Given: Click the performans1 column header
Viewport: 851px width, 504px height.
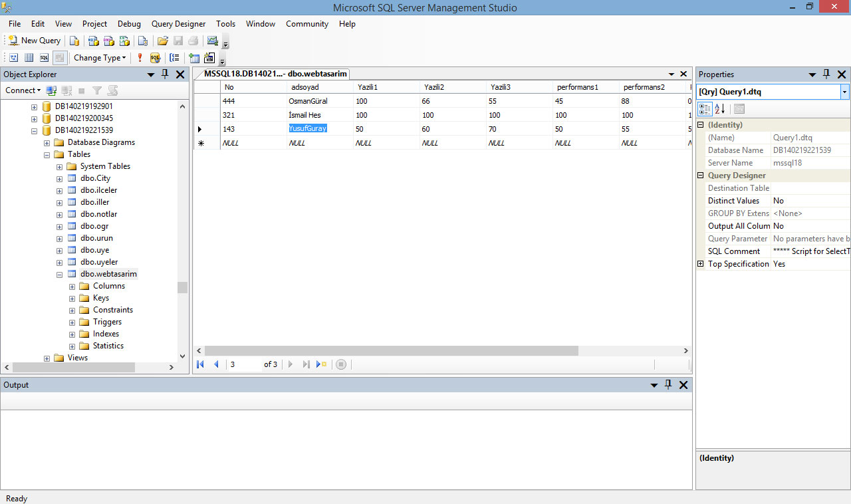Looking at the screenshot, I should [586, 87].
